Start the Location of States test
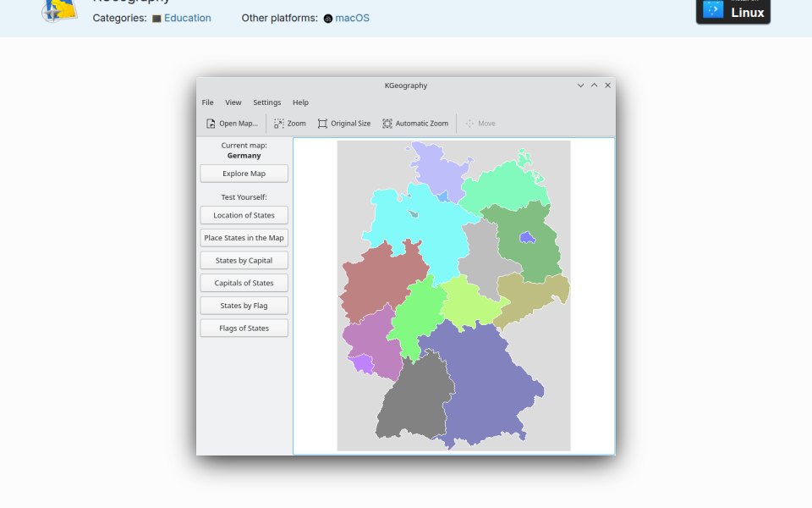The image size is (812, 508). coord(244,215)
